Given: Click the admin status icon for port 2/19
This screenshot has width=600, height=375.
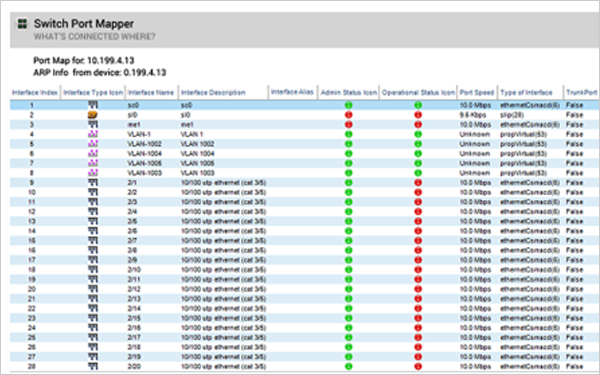Looking at the screenshot, I should click(x=348, y=357).
